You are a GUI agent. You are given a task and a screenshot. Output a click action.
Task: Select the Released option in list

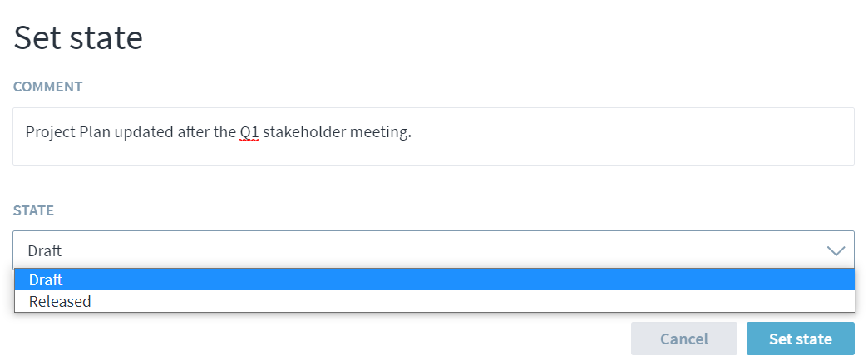[x=60, y=301]
